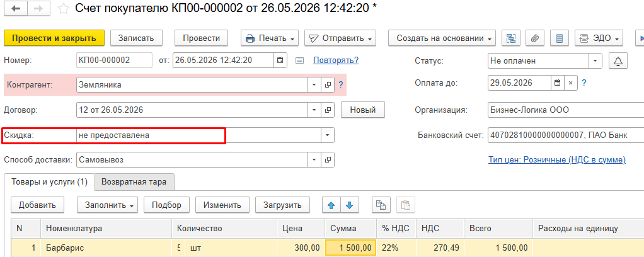The height and width of the screenshot is (257, 644).
Task: Clear the Оплата до date
Action: click(x=570, y=83)
